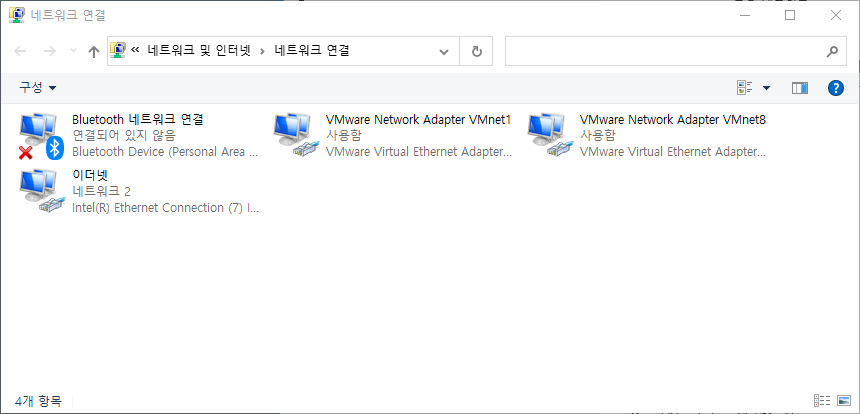Viewport: 860px width, 414px height.
Task: Toggle the preview pane button
Action: (800, 88)
